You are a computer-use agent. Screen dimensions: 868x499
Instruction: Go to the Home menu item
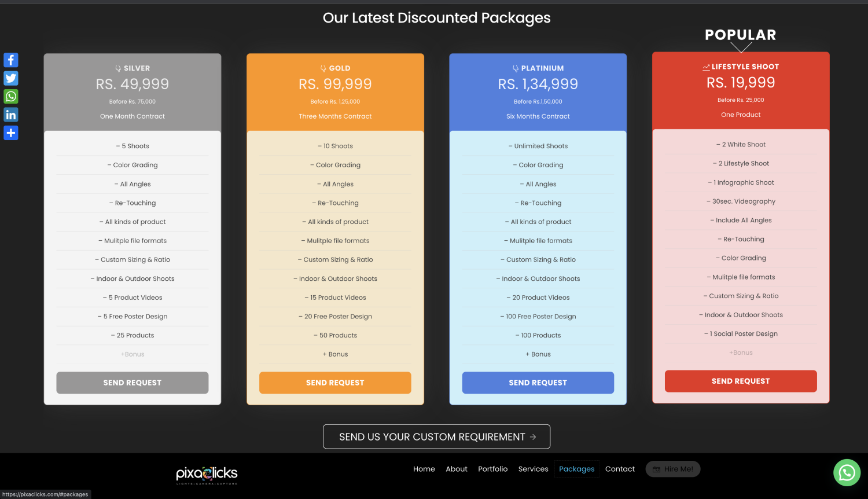pyautogui.click(x=424, y=469)
